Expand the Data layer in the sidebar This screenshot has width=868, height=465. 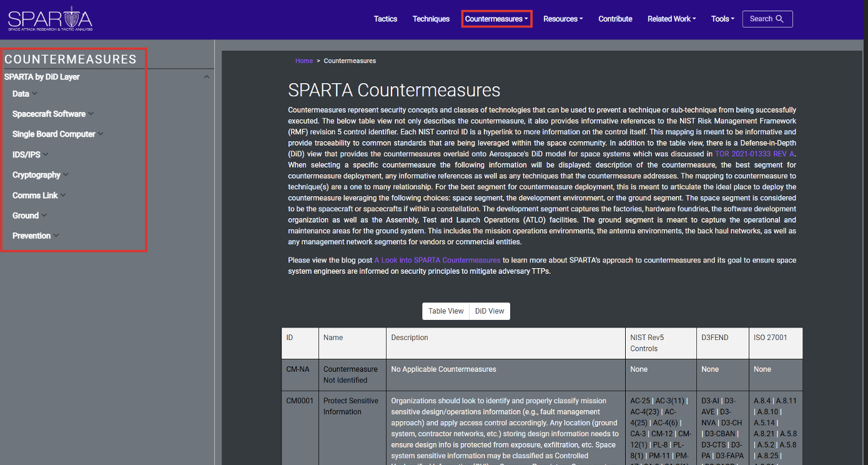[25, 94]
